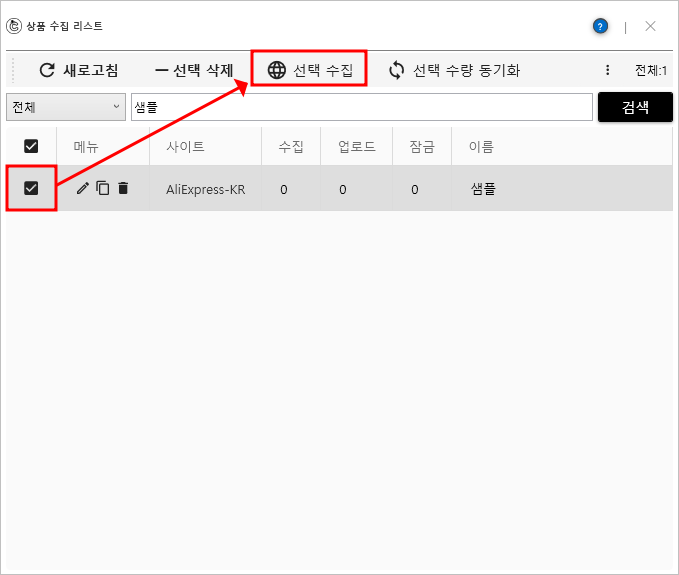The width and height of the screenshot is (679, 575).
Task: Open the three-dot overflow menu
Action: pos(608,70)
